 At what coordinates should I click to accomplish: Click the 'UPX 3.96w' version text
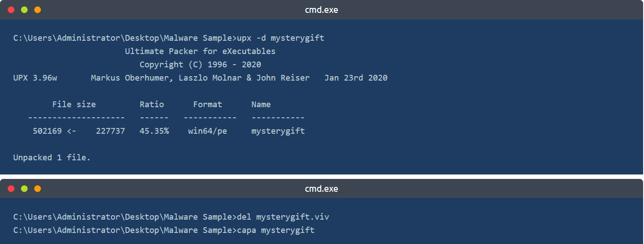(35, 78)
